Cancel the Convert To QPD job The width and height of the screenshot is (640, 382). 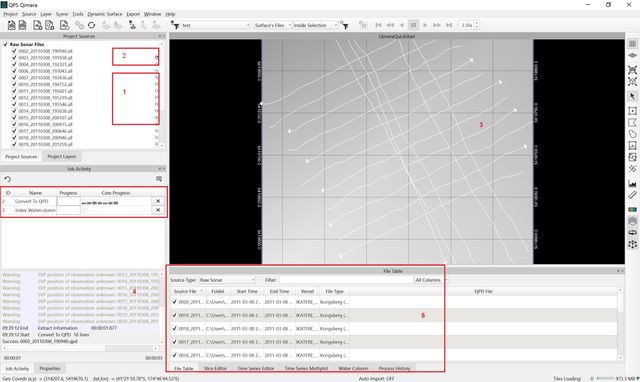[x=158, y=201]
